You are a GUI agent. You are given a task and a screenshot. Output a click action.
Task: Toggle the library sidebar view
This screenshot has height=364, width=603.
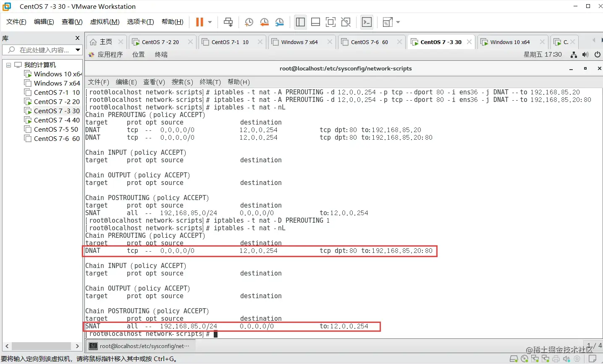pyautogui.click(x=300, y=22)
